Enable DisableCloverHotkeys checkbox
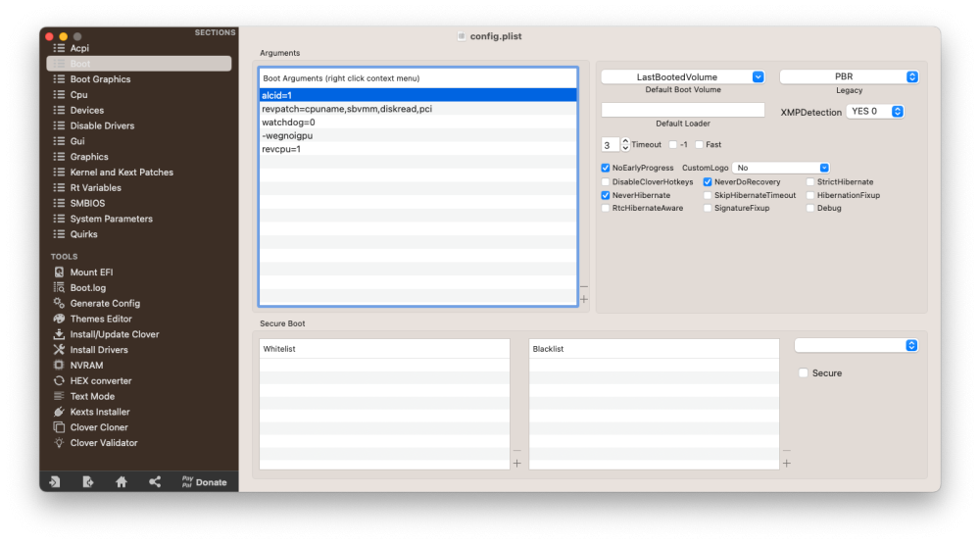 (x=605, y=182)
